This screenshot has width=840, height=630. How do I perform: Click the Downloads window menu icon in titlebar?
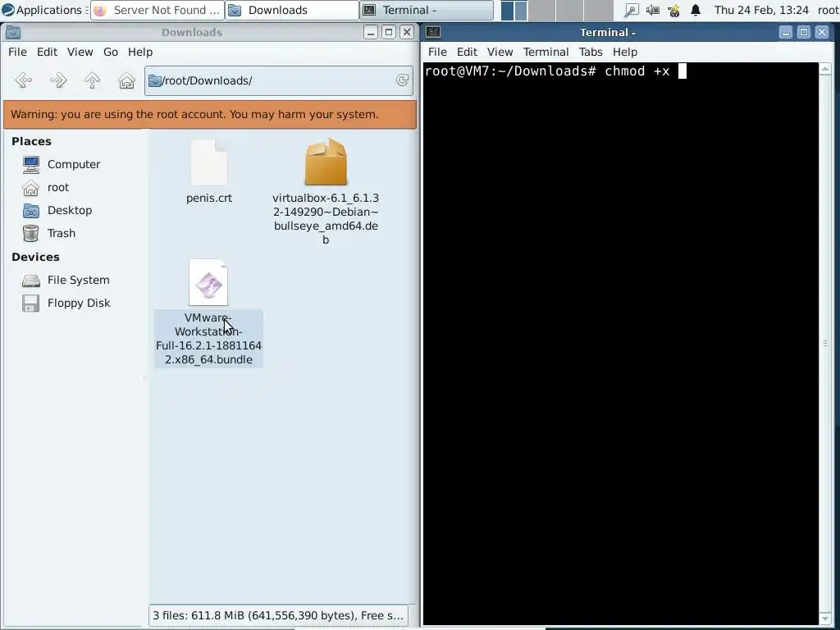click(x=13, y=32)
